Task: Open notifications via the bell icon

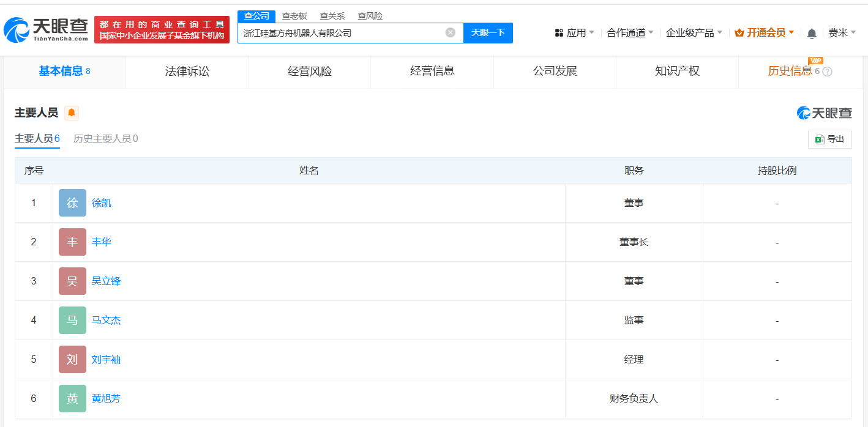Action: 812,33
